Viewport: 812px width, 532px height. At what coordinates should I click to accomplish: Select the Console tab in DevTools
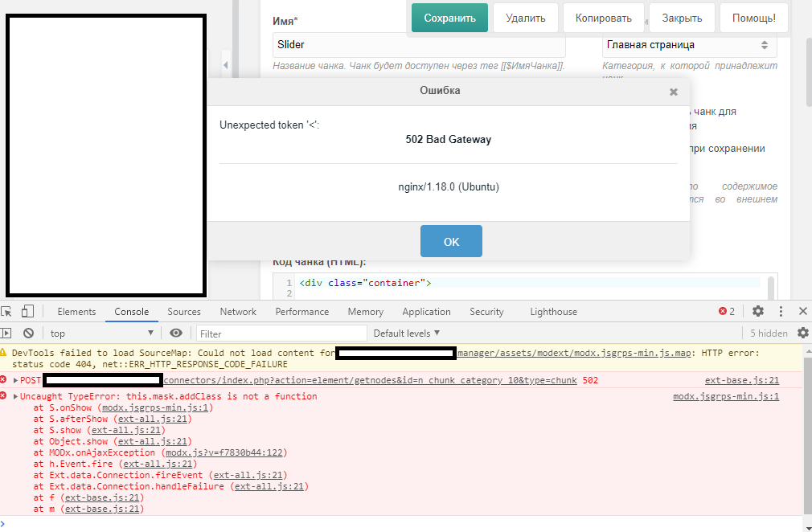(x=132, y=312)
